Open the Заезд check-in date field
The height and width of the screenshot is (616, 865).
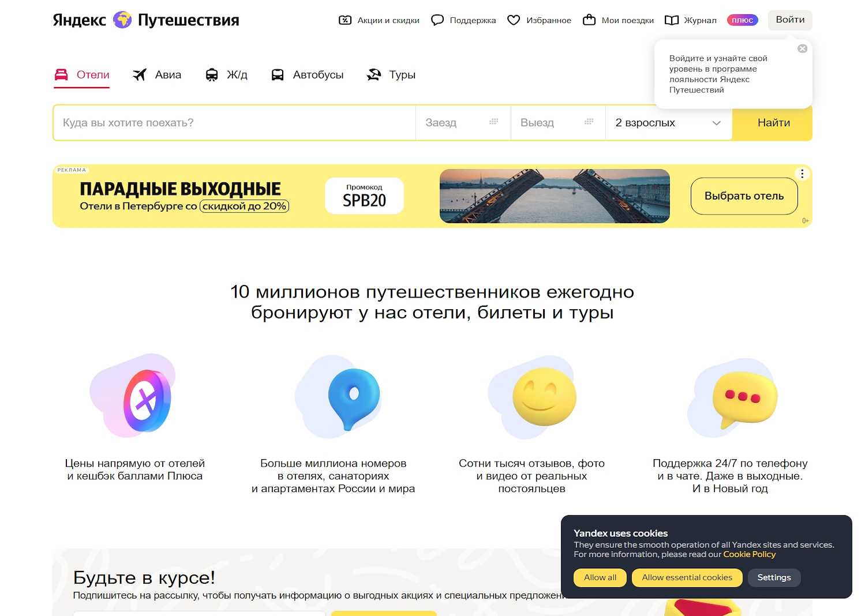(463, 123)
